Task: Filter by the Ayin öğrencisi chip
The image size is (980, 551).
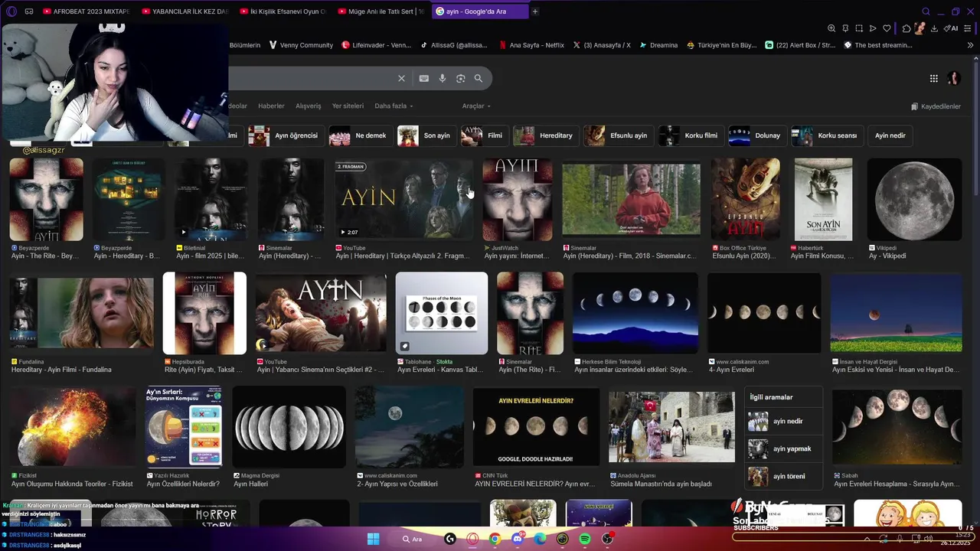Action: click(287, 135)
